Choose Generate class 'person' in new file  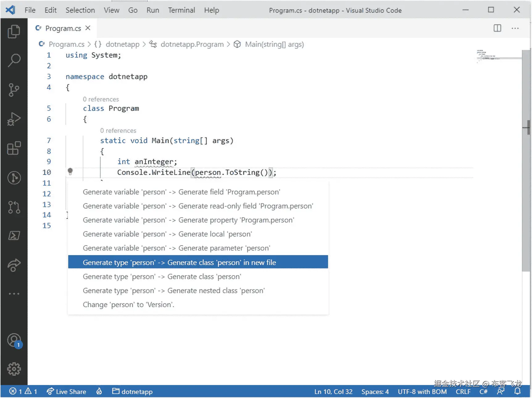point(198,262)
